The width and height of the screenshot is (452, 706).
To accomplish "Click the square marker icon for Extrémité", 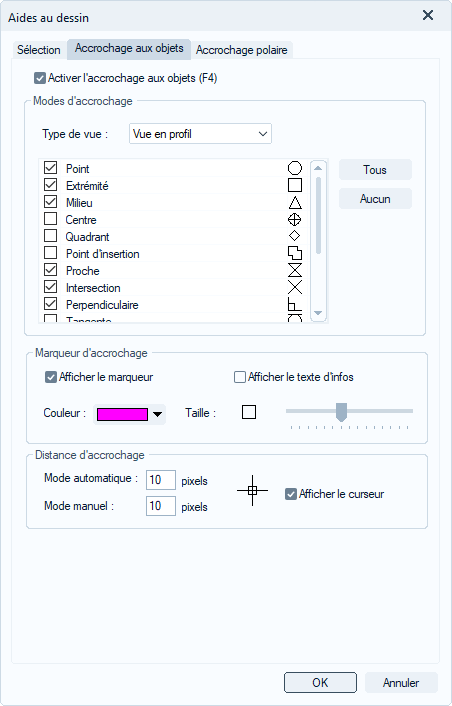I will [295, 186].
